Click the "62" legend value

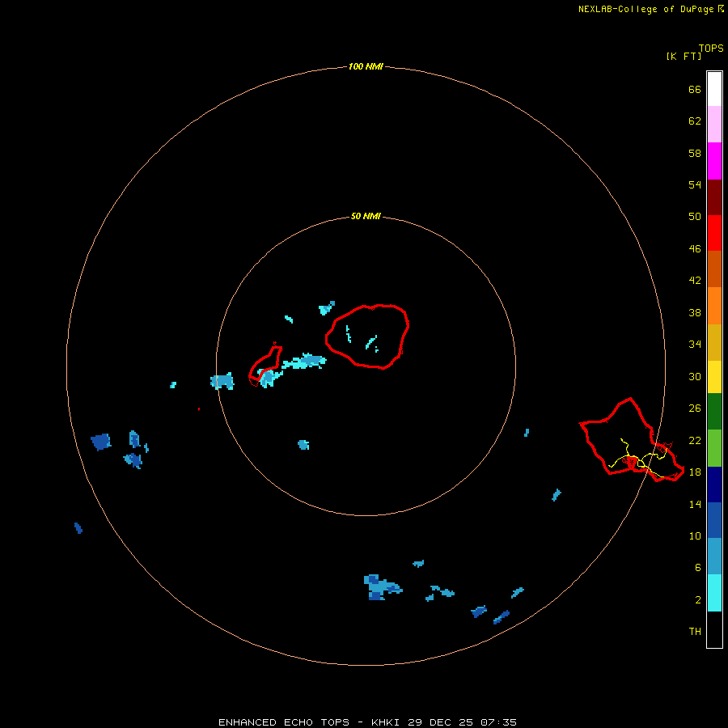(695, 121)
